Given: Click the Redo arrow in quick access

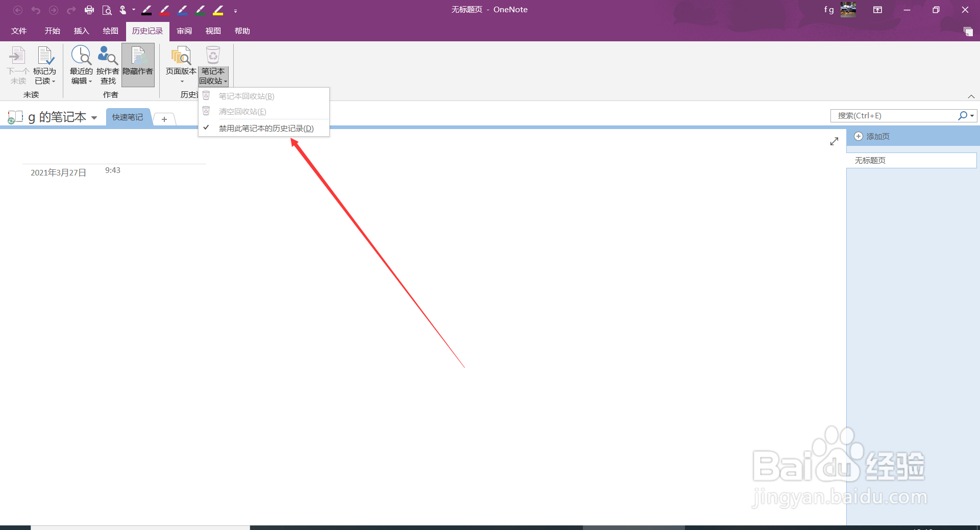Looking at the screenshot, I should [x=71, y=10].
